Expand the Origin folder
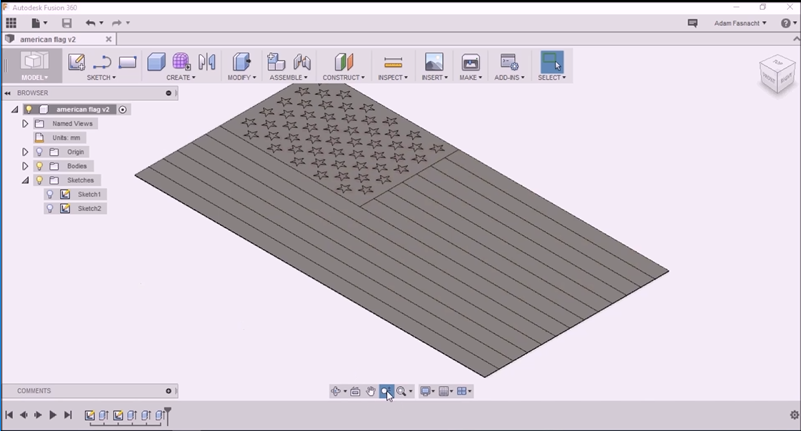Screen dimensions: 801x431 (x=25, y=152)
